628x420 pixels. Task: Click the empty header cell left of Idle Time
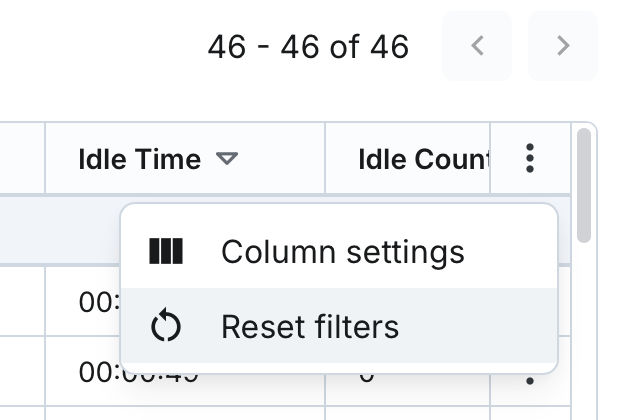tap(22, 159)
